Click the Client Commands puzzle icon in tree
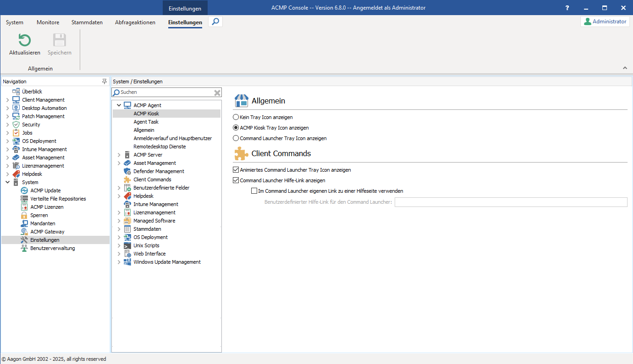Viewport: 633px width, 364px height. pos(127,179)
